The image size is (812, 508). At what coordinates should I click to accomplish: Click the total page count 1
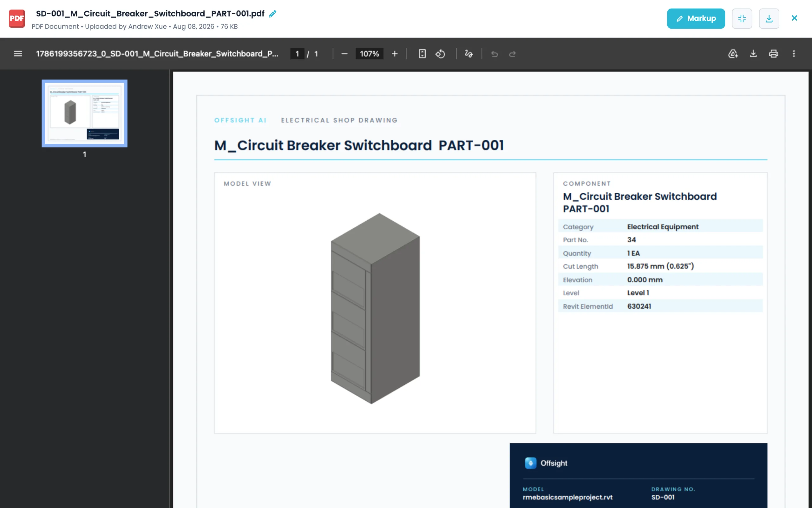click(x=316, y=54)
